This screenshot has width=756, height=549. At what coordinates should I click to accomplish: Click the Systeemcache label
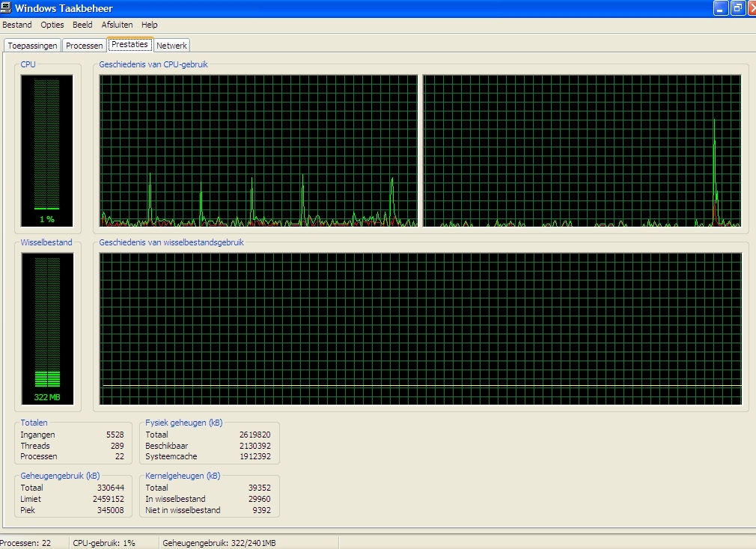[171, 456]
